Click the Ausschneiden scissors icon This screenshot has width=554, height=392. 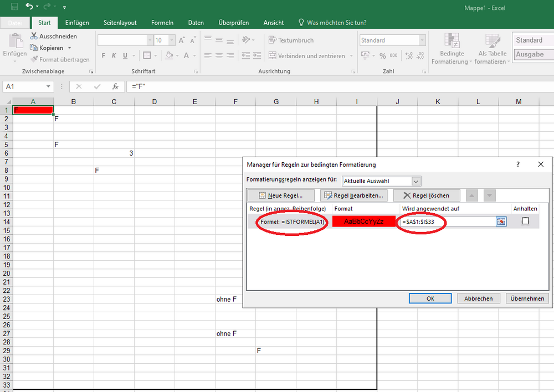pyautogui.click(x=33, y=36)
